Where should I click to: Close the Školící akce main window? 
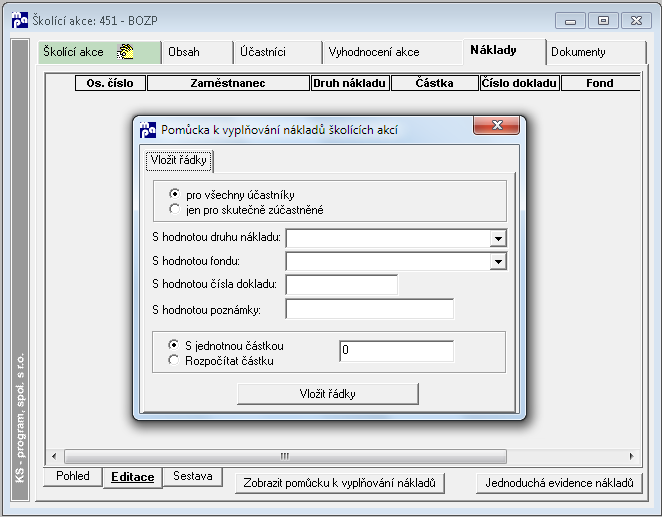(636, 21)
